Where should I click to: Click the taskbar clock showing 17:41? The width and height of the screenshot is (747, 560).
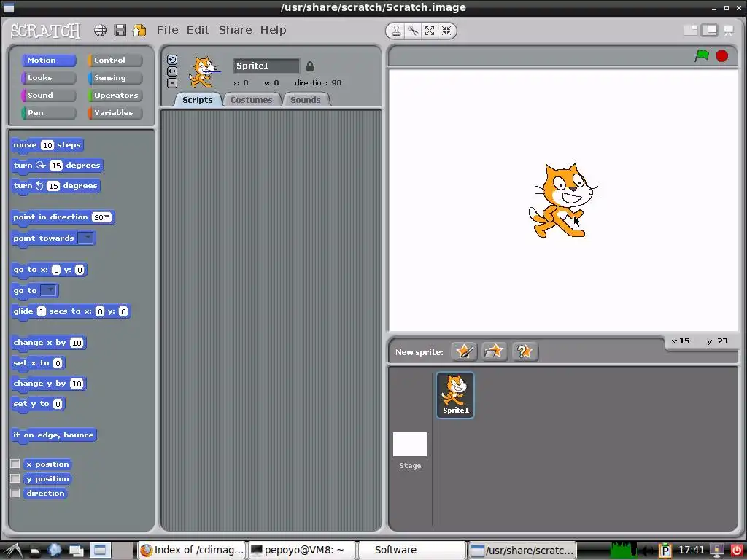click(692, 550)
